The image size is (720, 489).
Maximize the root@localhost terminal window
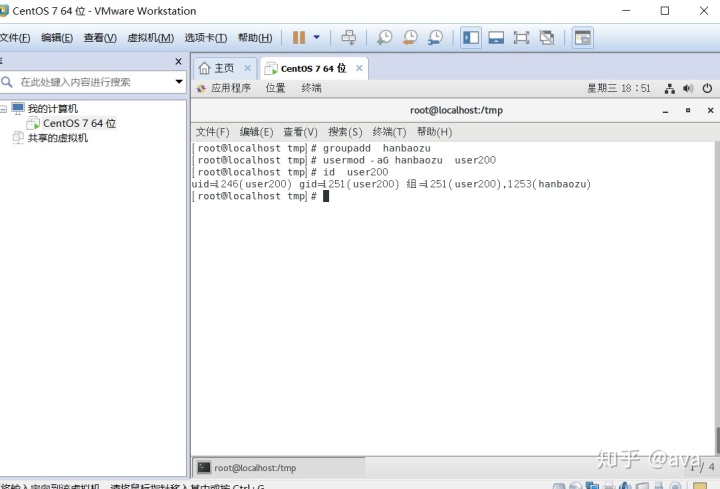pos(688,110)
